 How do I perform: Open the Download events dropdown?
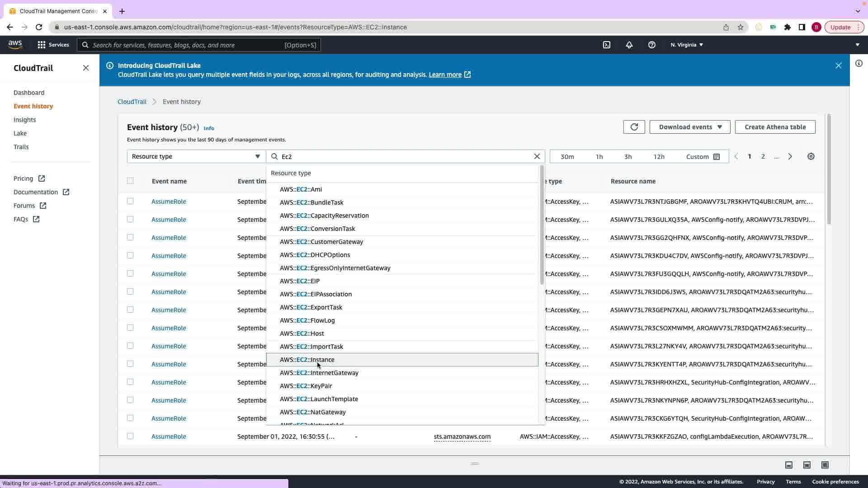689,127
